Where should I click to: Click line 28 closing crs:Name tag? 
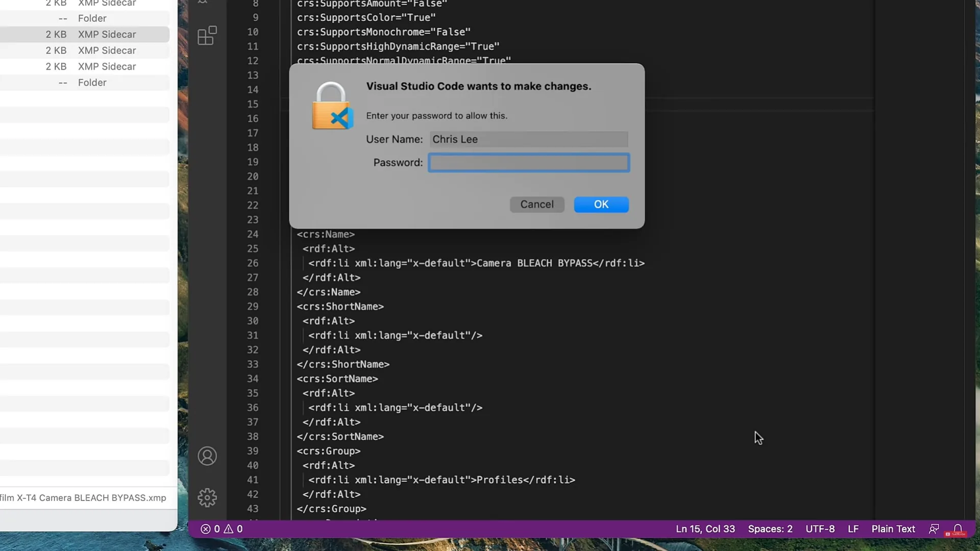(329, 292)
